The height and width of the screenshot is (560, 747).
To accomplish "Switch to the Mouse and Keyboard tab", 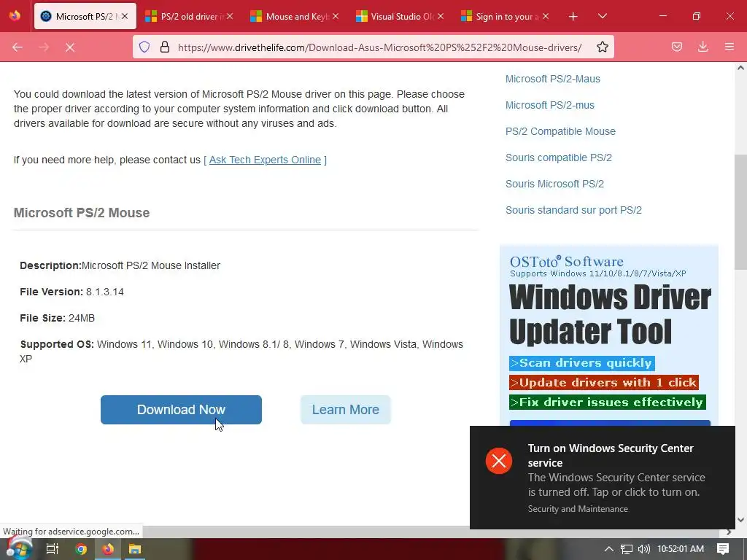I will 295,17.
